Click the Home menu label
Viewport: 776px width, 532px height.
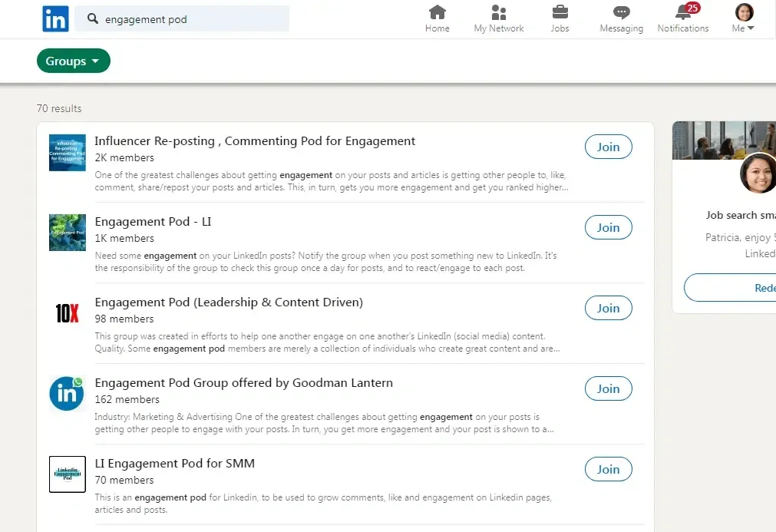point(437,28)
